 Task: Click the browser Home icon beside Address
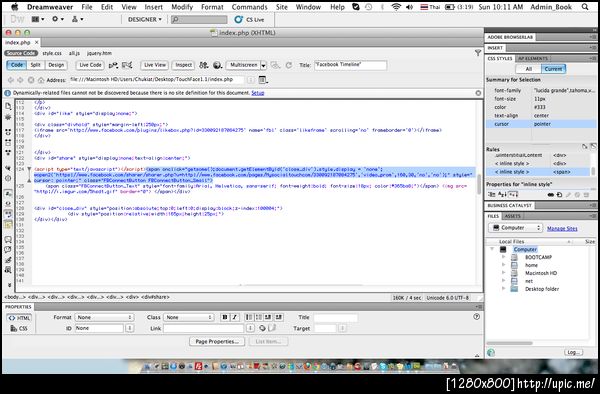41,80
